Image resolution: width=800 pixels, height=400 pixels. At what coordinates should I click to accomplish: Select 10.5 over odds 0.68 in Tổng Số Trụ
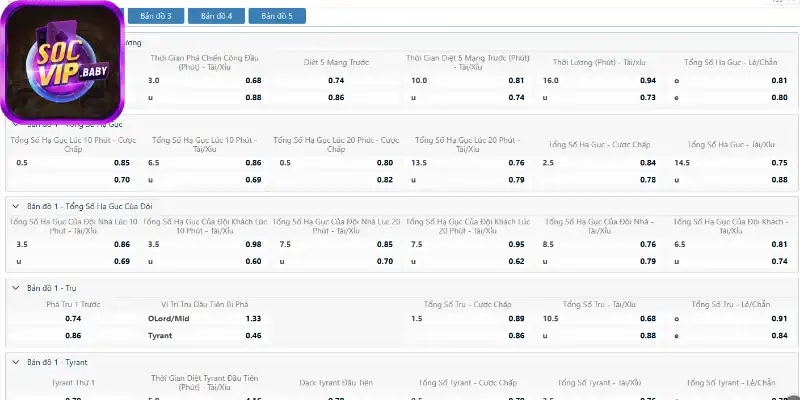click(600, 318)
